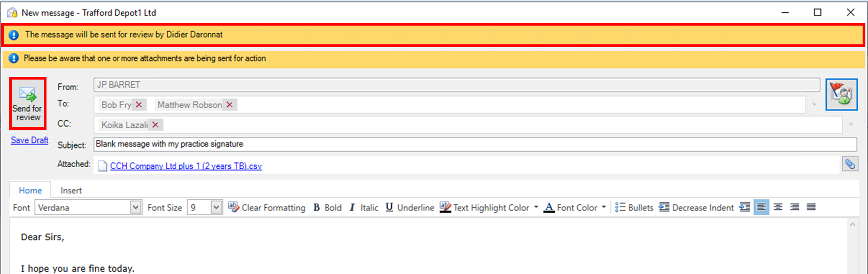The image size is (868, 274).
Task: Open Font Color dropdown arrow
Action: [604, 207]
